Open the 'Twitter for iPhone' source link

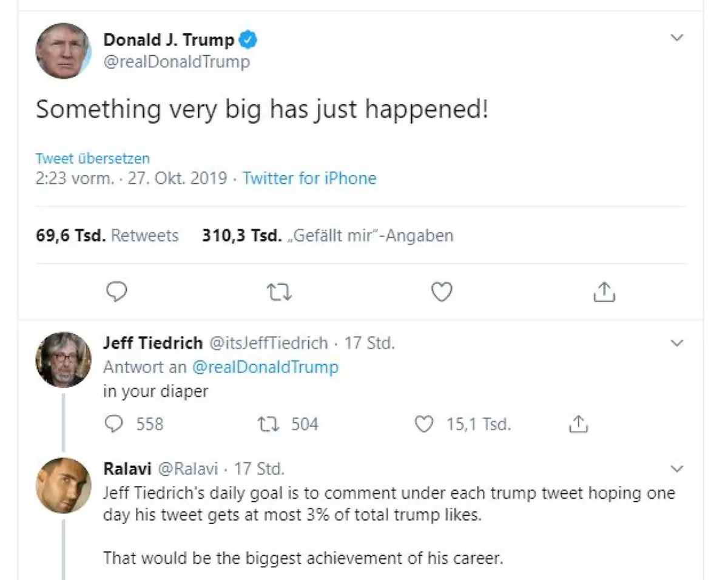pyautogui.click(x=309, y=178)
